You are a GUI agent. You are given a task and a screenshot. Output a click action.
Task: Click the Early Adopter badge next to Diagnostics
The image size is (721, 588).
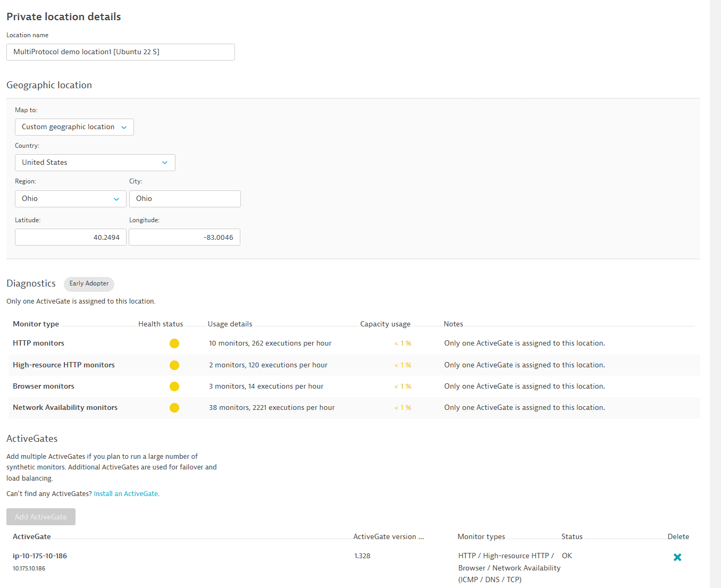pos(89,284)
